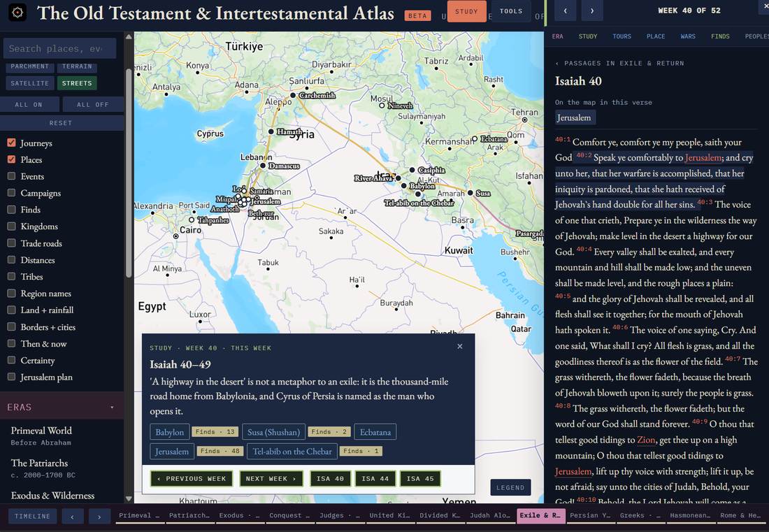Screen dimensions: 769x532
Task: Click NEXT WEEK button
Action: point(271,479)
